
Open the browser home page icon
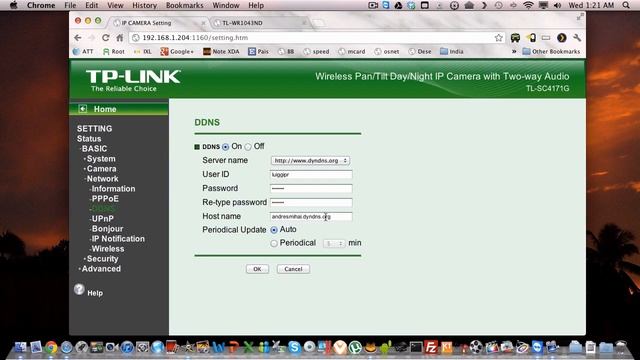click(x=120, y=38)
